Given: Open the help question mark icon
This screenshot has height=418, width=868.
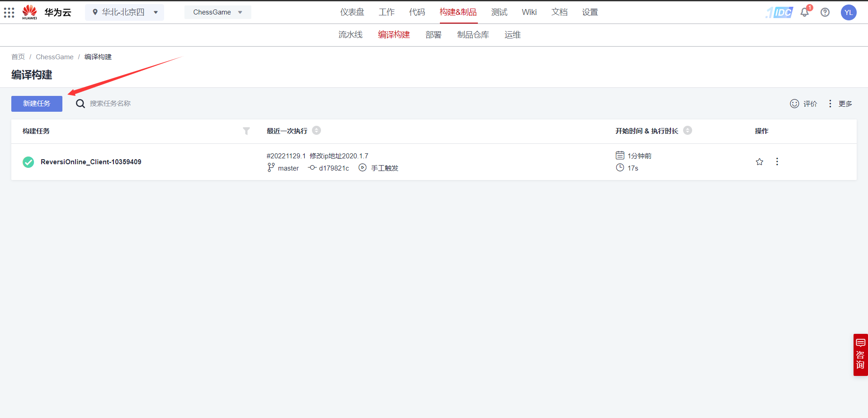Looking at the screenshot, I should pos(825,12).
